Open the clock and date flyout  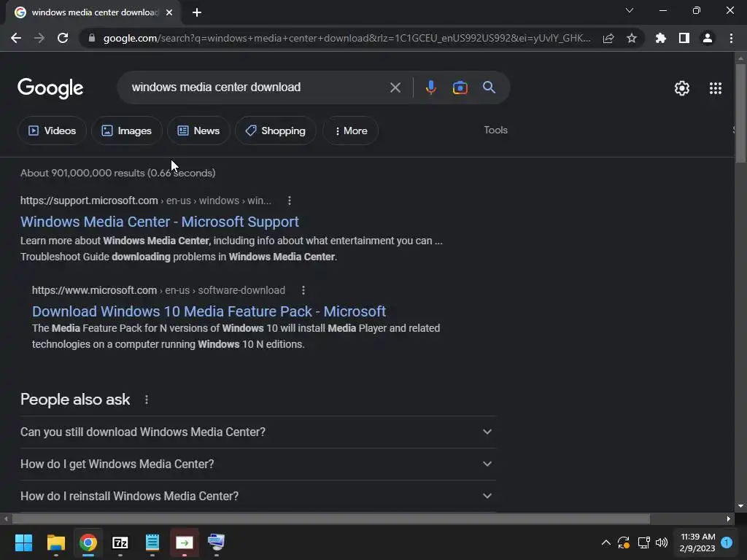point(697,542)
